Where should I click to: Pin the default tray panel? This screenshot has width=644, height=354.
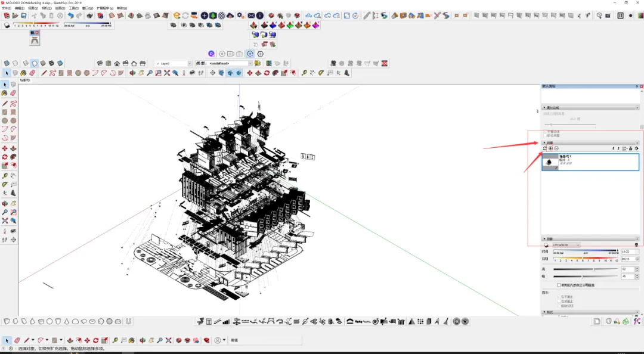click(637, 86)
